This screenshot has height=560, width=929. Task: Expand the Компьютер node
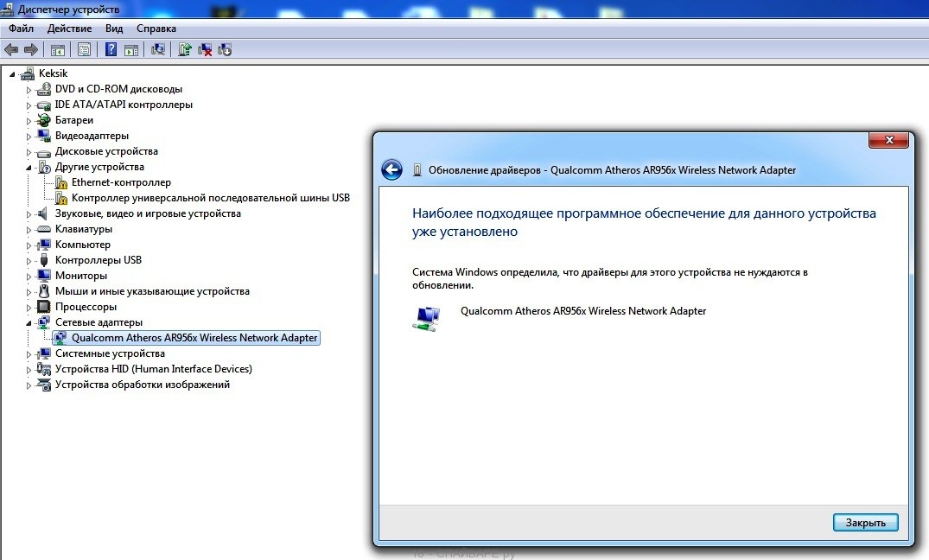pyautogui.click(x=29, y=245)
